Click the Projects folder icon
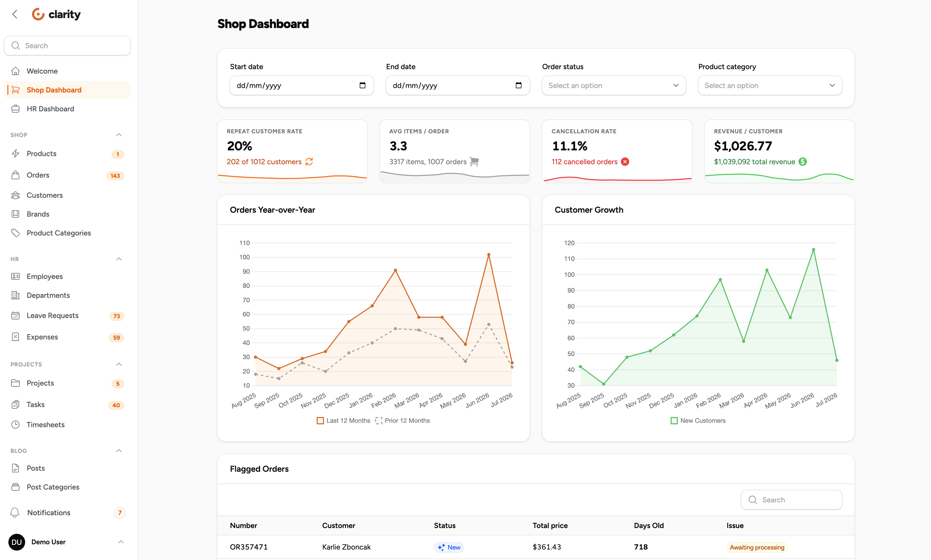The height and width of the screenshot is (560, 931). click(15, 383)
